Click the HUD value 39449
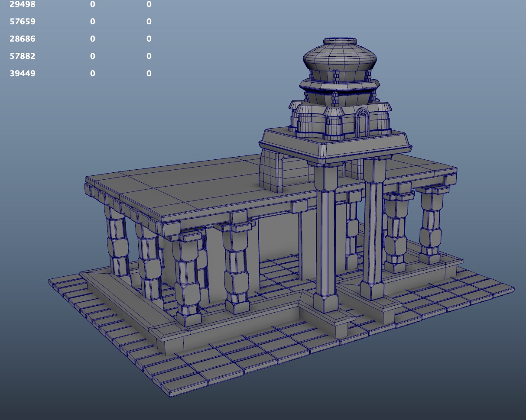526x420 pixels. pyautogui.click(x=23, y=74)
